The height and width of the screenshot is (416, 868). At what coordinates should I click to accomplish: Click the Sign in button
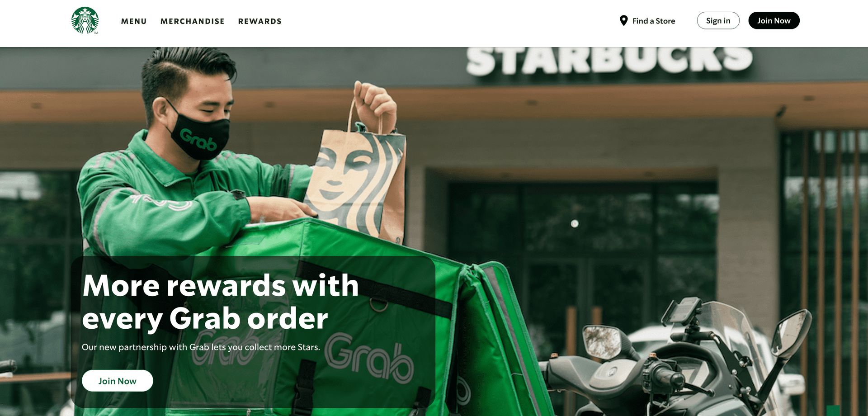click(x=718, y=20)
